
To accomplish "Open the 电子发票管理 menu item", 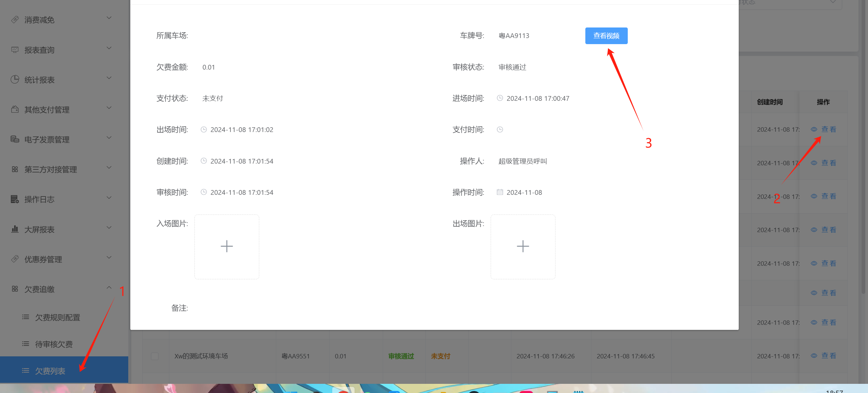I will [64, 139].
